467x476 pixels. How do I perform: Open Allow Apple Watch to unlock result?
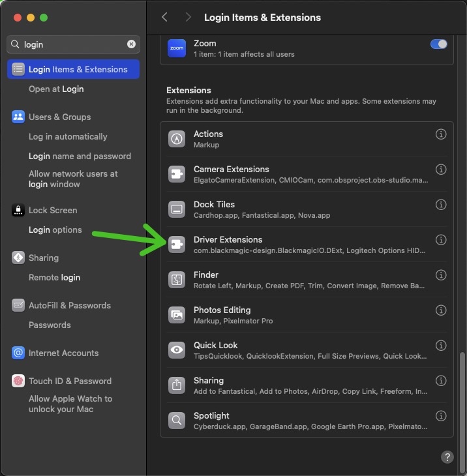click(70, 404)
